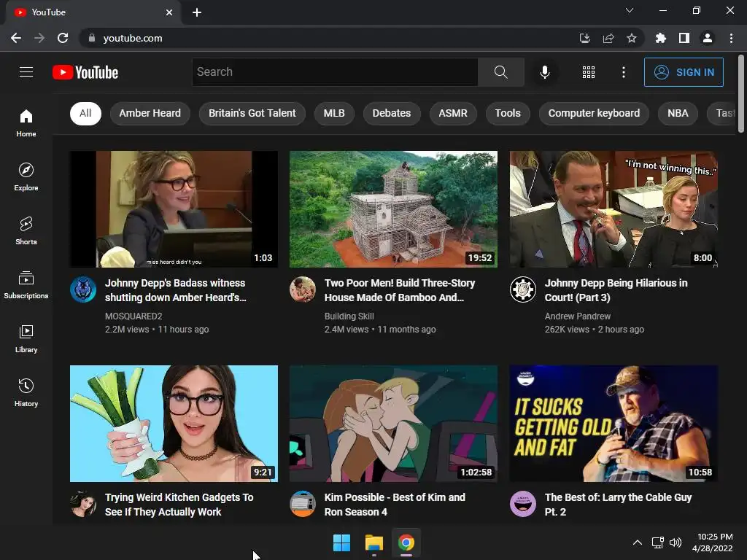747x560 pixels.
Task: Open Andrew Pandrew channel avatar
Action: [x=522, y=289]
